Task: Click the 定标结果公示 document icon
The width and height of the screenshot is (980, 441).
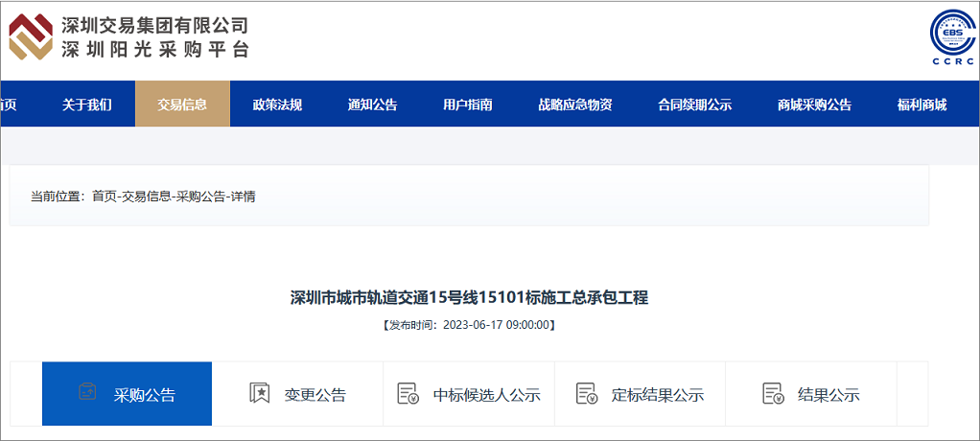Action: [x=586, y=393]
